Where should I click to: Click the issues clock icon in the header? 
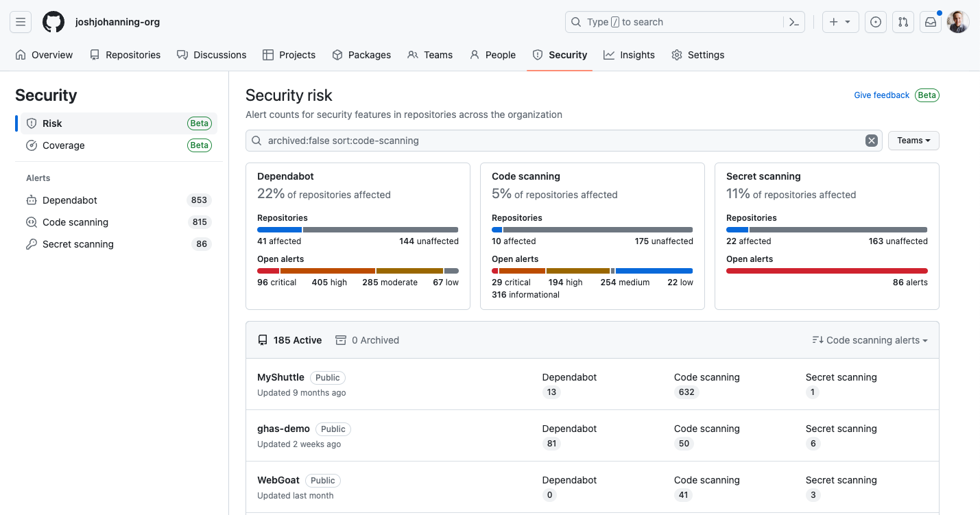pos(875,21)
